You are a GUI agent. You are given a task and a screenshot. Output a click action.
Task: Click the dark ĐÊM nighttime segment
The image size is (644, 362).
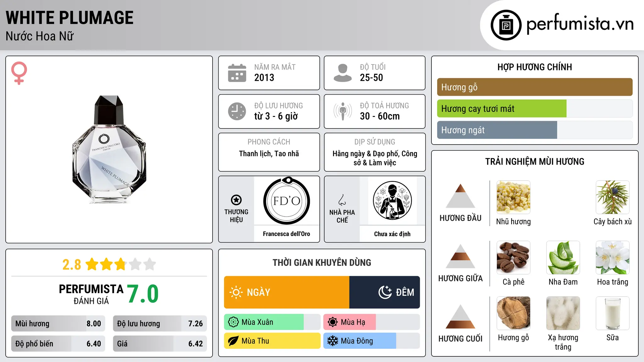pos(385,292)
